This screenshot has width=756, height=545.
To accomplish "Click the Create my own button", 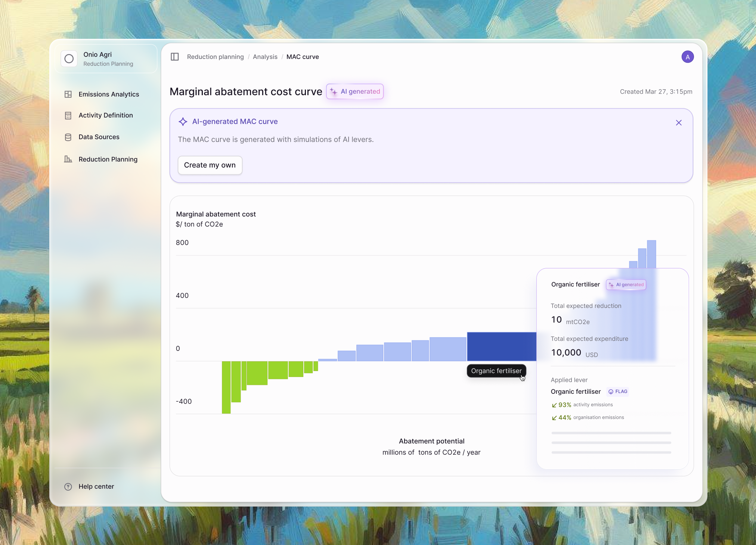I will click(x=209, y=165).
